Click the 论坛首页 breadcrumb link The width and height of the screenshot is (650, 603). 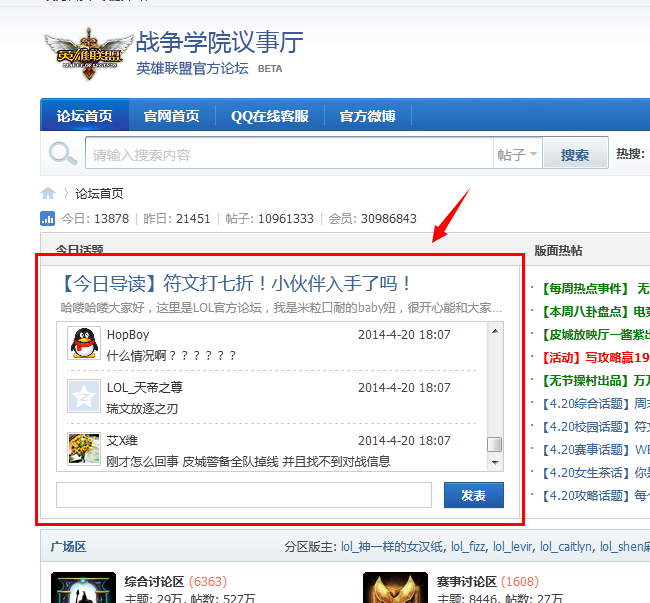(99, 194)
